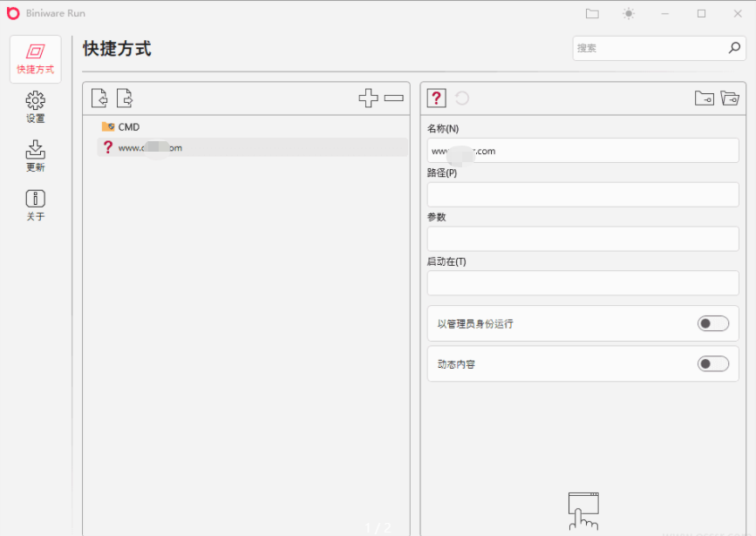Image resolution: width=756 pixels, height=536 pixels.
Task: Open the 设置 settings page
Action: tap(36, 107)
